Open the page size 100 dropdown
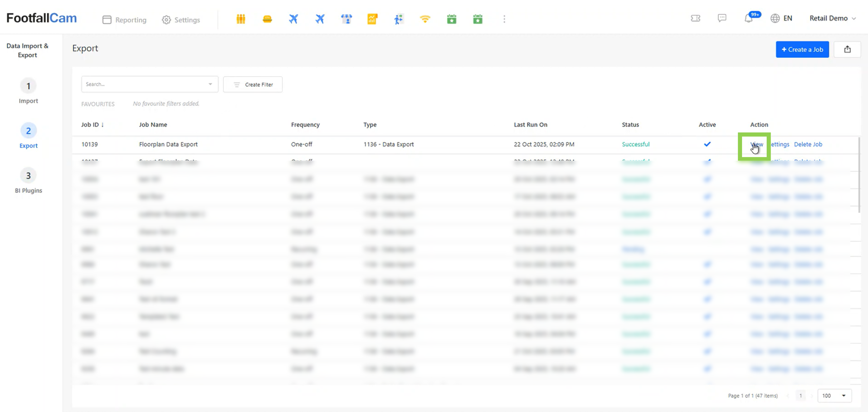 pos(834,396)
